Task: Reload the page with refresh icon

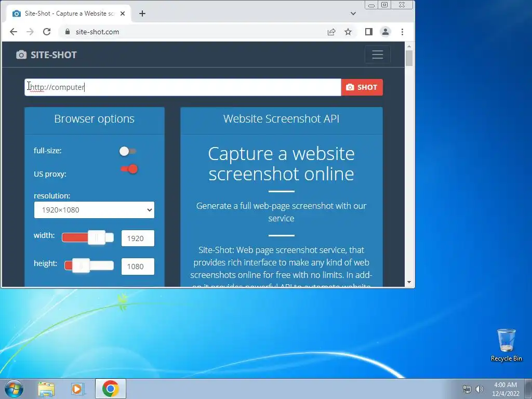Action: [47, 32]
